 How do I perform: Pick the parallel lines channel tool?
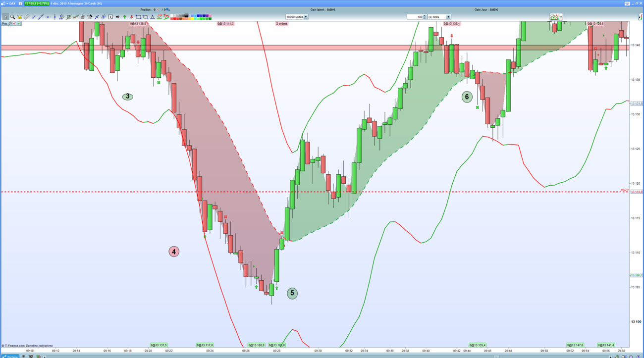61,17
